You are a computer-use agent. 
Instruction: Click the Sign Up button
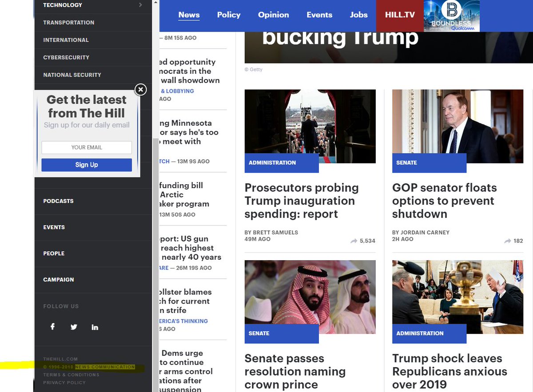coord(87,165)
